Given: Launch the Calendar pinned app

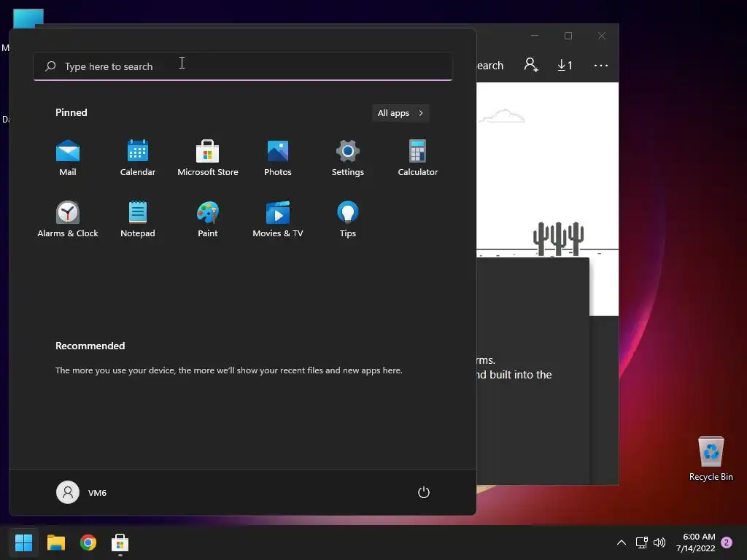Looking at the screenshot, I should click(x=138, y=158).
